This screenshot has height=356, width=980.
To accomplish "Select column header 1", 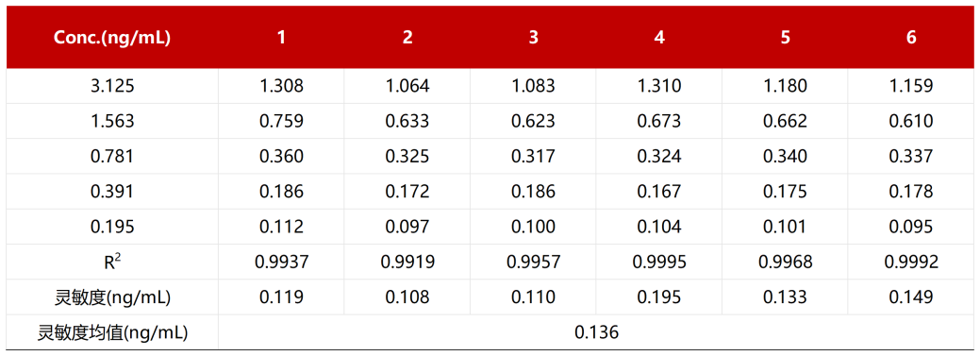I will tap(282, 38).
